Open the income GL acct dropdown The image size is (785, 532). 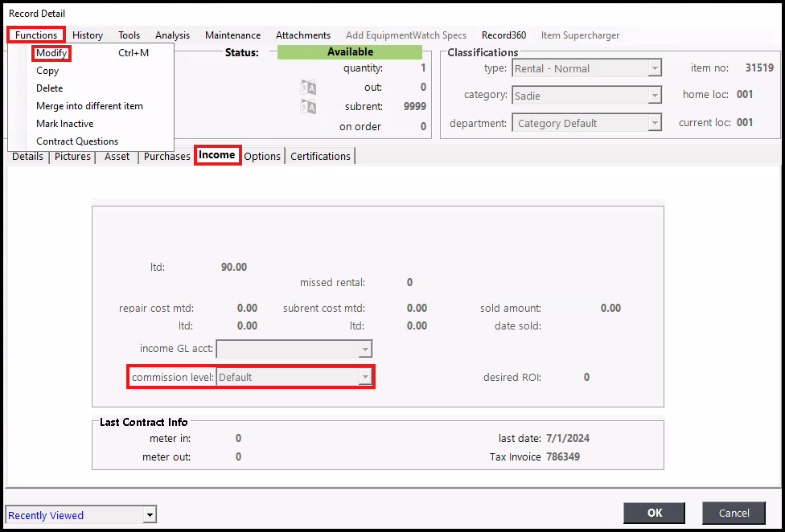pos(365,349)
